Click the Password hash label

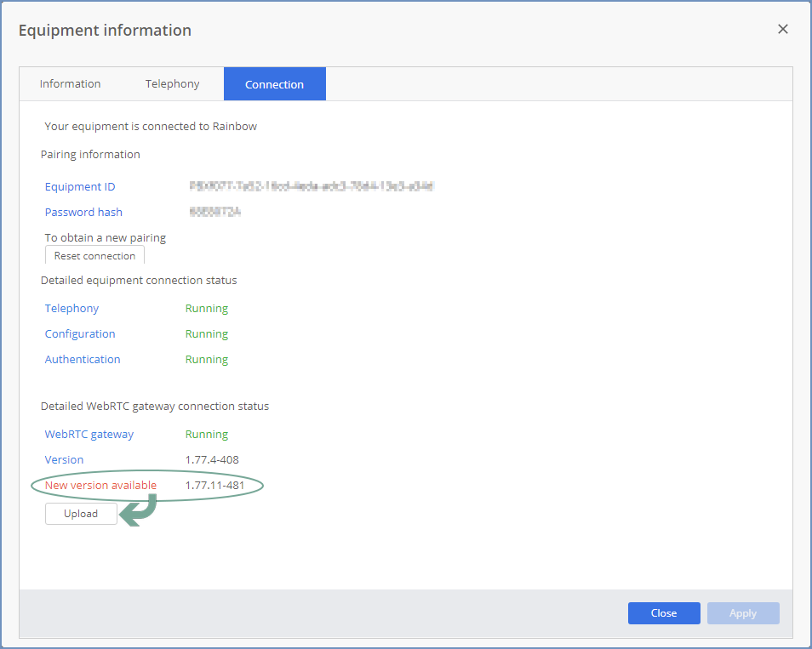click(x=83, y=212)
